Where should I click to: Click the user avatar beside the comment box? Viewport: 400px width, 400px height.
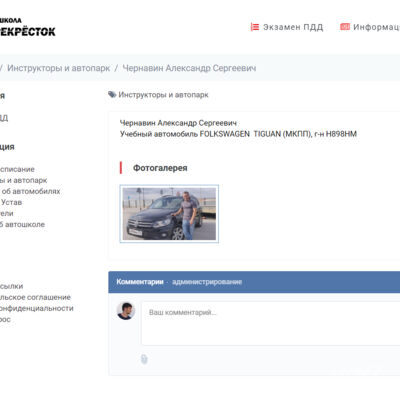click(126, 311)
